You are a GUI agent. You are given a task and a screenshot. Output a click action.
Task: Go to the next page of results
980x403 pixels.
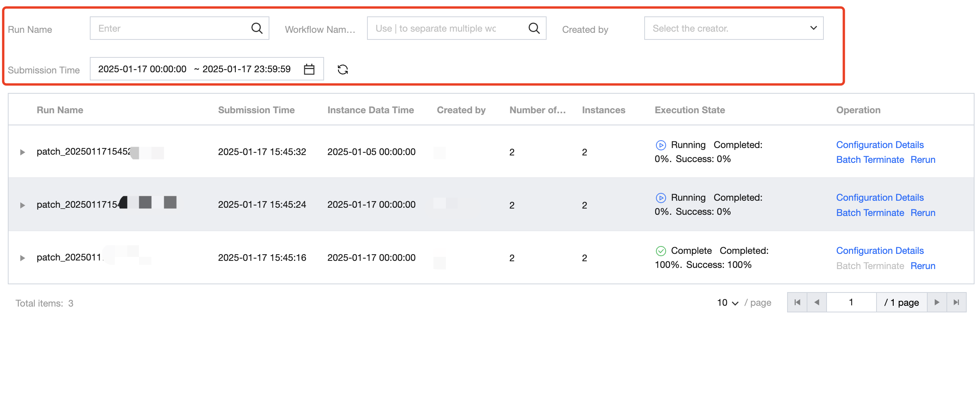pos(937,302)
